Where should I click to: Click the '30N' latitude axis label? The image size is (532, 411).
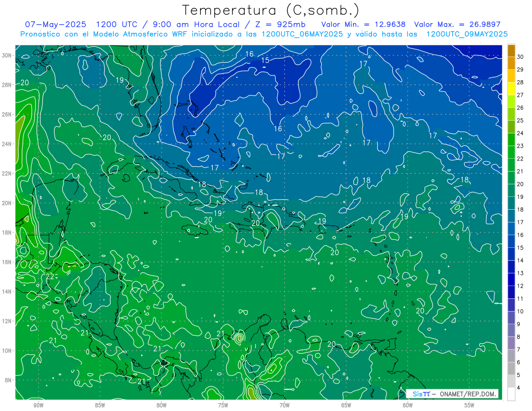pos(7,55)
